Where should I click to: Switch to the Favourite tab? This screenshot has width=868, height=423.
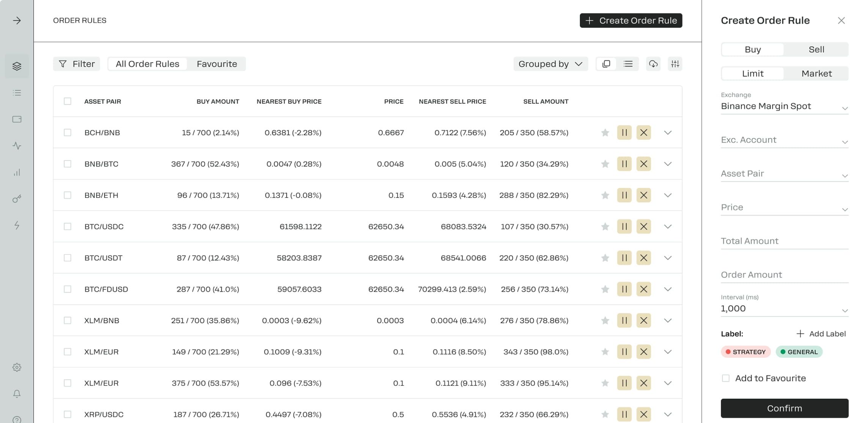click(x=217, y=64)
